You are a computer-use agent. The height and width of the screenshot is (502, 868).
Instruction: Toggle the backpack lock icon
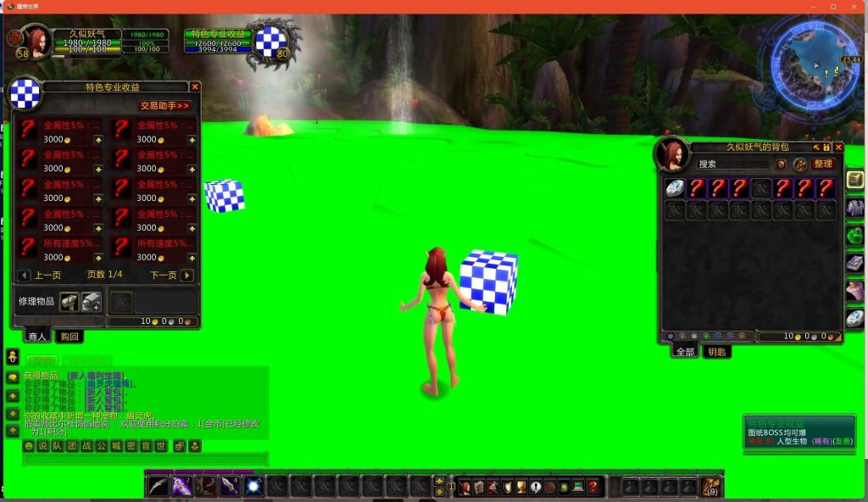click(826, 147)
